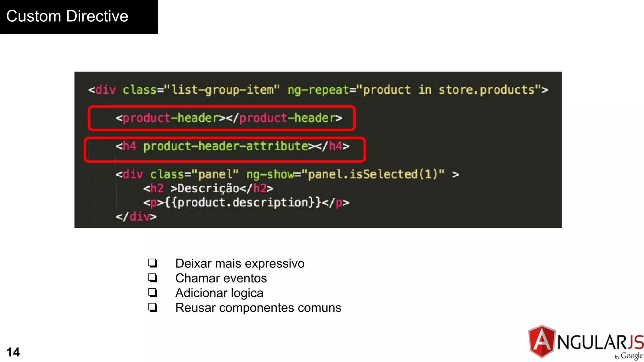
Task: Click the 'by Google' logo text
Action: [629, 356]
